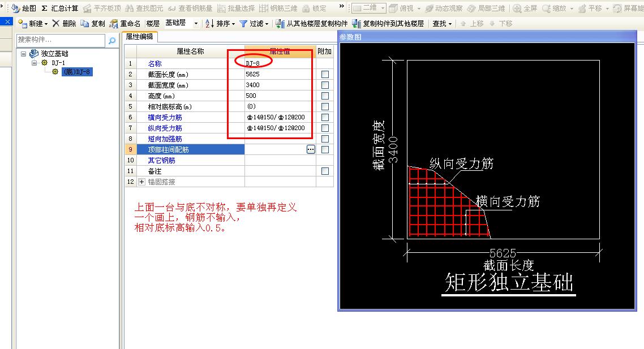The height and width of the screenshot is (349, 644).
Task: Click the 名称 value DJ-8
Action: point(252,64)
